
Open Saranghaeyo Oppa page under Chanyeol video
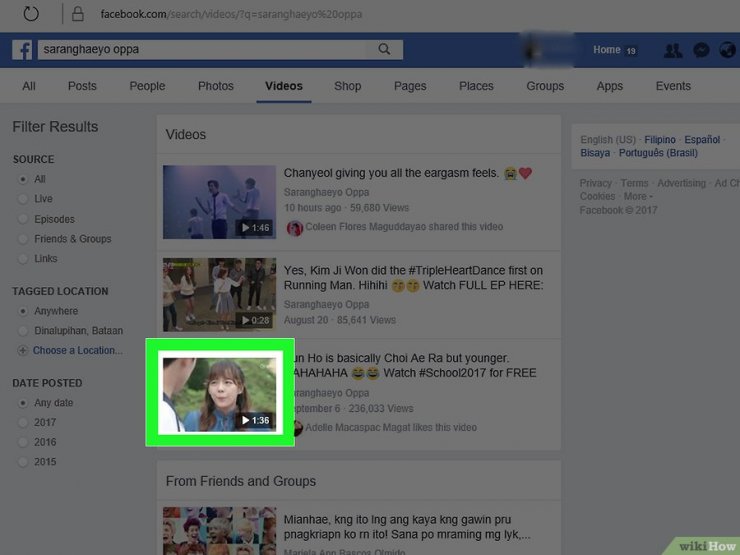[x=327, y=193]
